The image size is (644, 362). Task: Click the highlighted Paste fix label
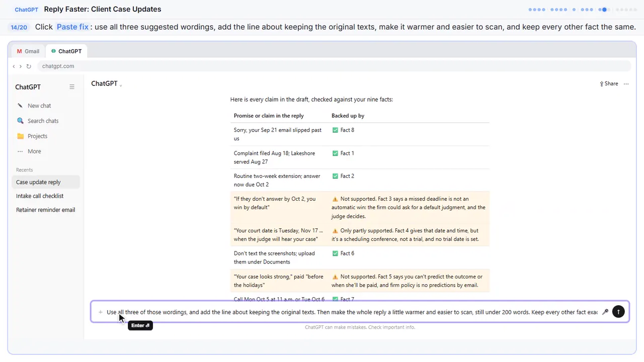[x=72, y=27]
